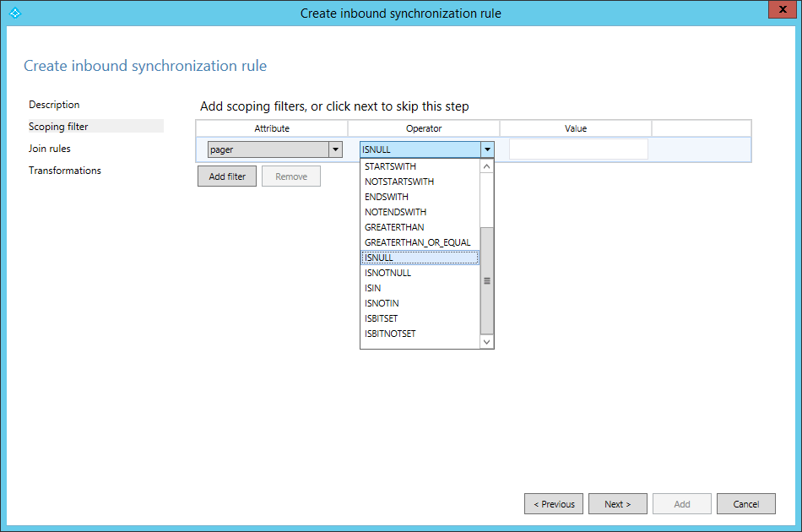Image resolution: width=802 pixels, height=532 pixels.
Task: Select ISNOTNULL from the dropdown list
Action: [387, 273]
